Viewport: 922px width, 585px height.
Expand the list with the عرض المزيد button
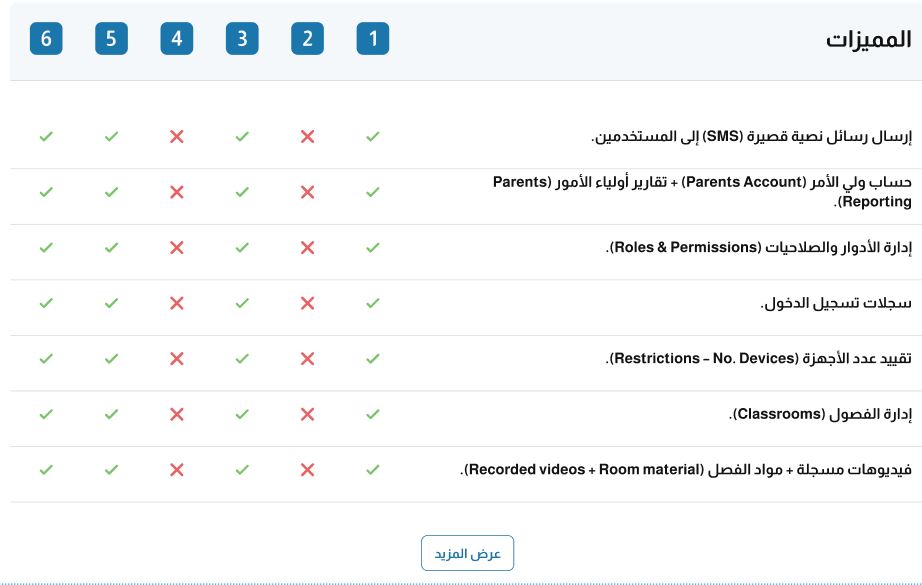(467, 553)
